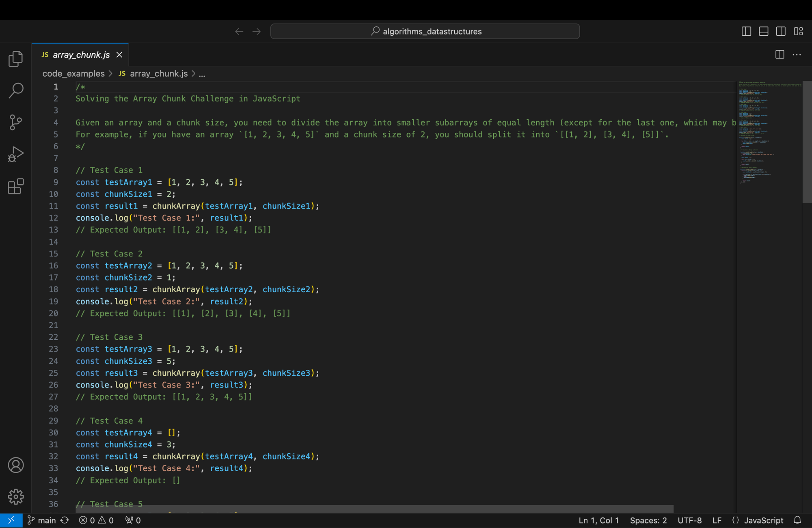Open the JavaScript language mode selector
The width and height of the screenshot is (812, 528).
click(x=763, y=520)
